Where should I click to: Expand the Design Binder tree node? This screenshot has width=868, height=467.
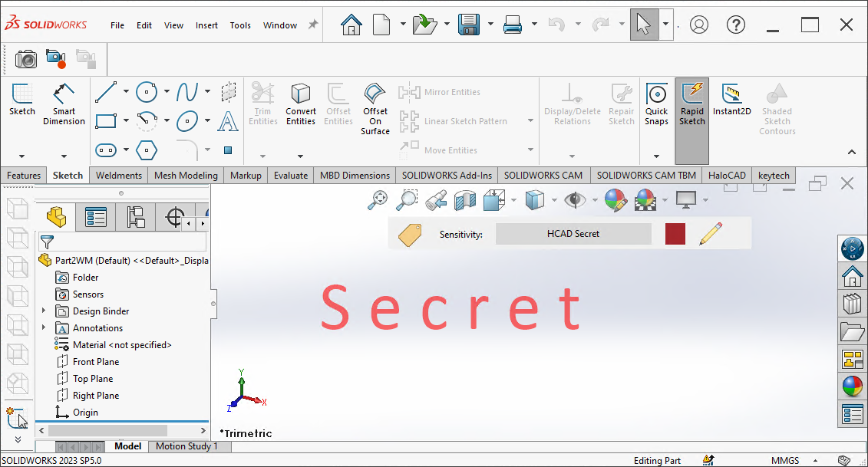pos(44,311)
